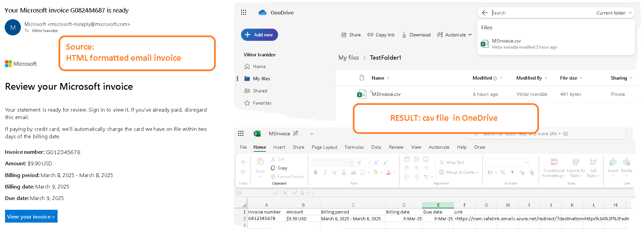Open the OneDrive app launcher grid
Image resolution: width=644 pixels, height=229 pixels.
click(x=244, y=12)
